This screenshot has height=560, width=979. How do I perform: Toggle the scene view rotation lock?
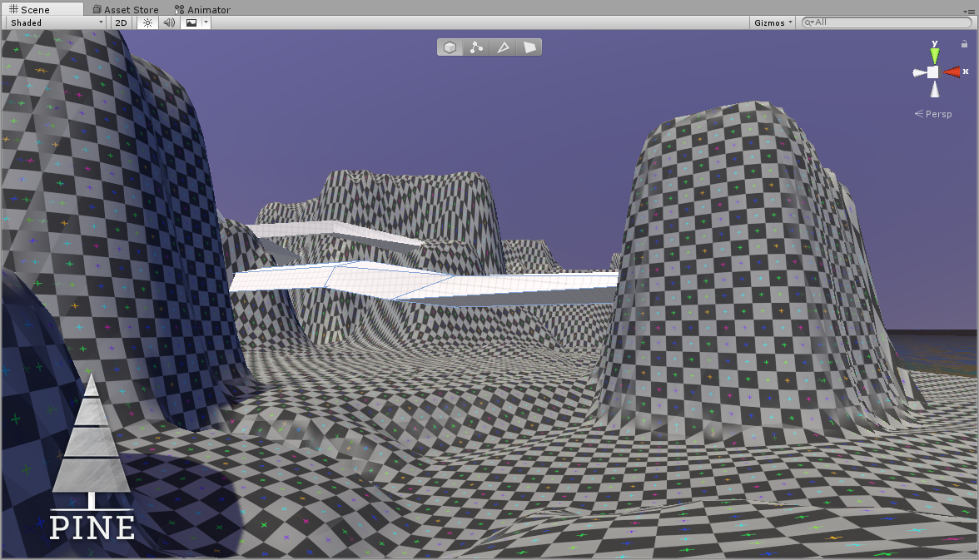pos(964,44)
